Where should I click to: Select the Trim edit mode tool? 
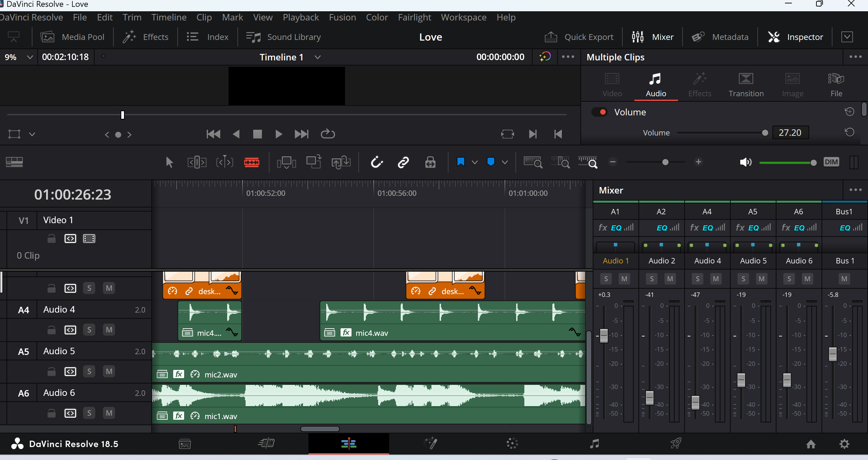click(197, 162)
